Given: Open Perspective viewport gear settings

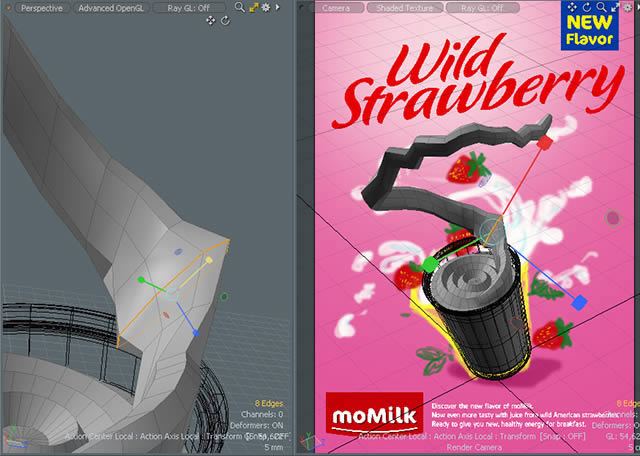Looking at the screenshot, I should tap(266, 7).
